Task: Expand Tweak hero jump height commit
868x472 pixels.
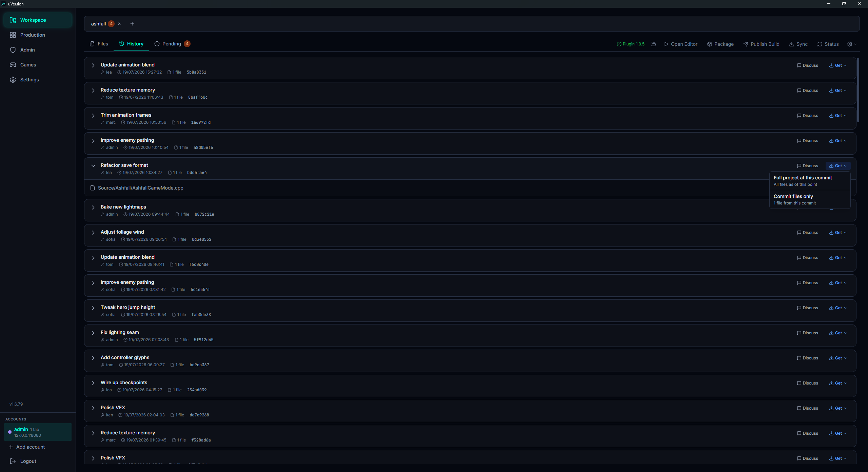Action: [x=93, y=308]
